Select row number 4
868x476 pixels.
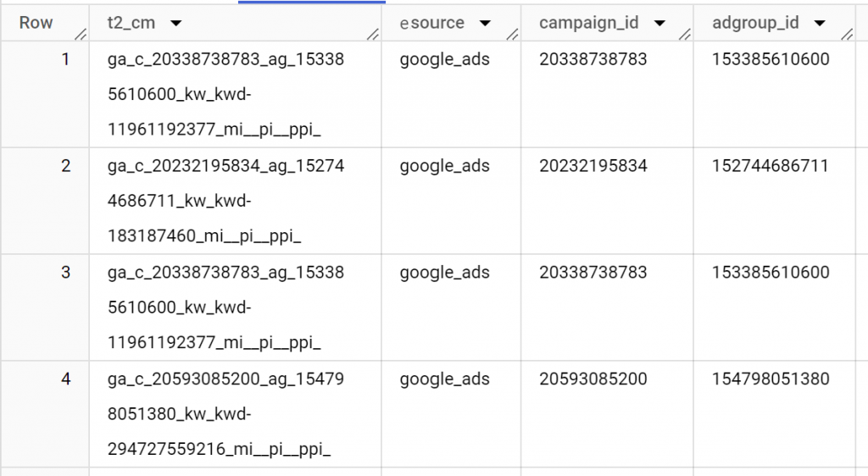(x=66, y=379)
